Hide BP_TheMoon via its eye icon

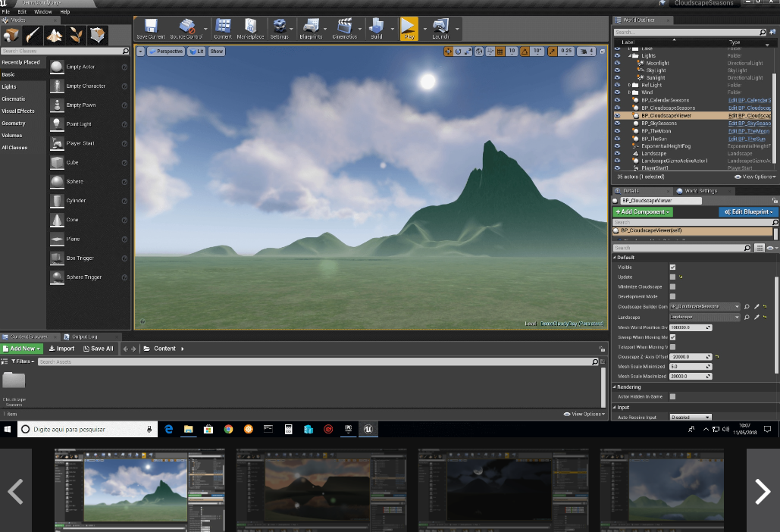click(617, 131)
